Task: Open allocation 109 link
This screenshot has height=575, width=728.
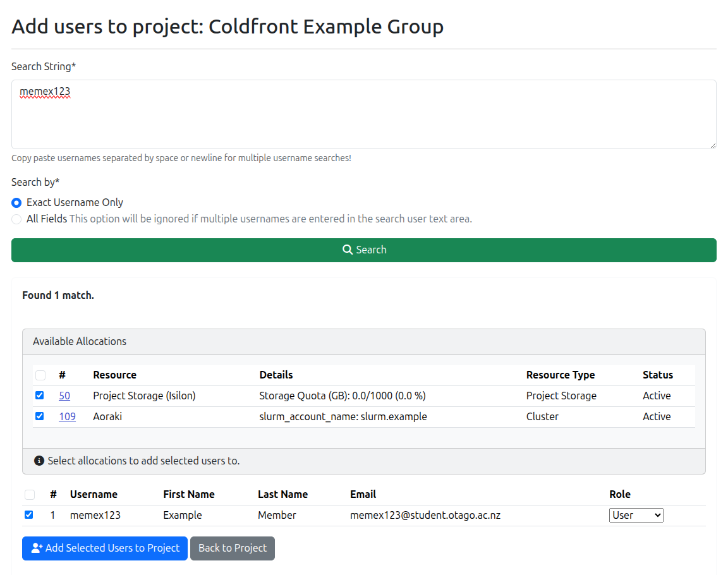Action: coord(68,417)
